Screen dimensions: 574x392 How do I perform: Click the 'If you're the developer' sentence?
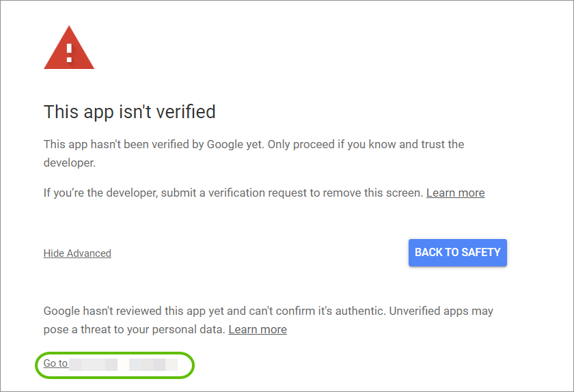(233, 193)
